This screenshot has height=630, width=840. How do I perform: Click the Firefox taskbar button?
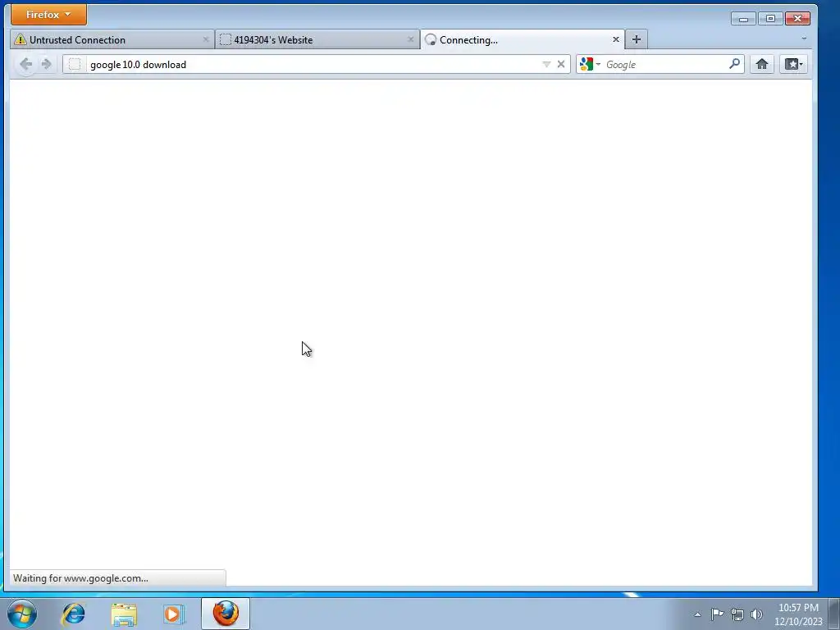pyautogui.click(x=226, y=614)
